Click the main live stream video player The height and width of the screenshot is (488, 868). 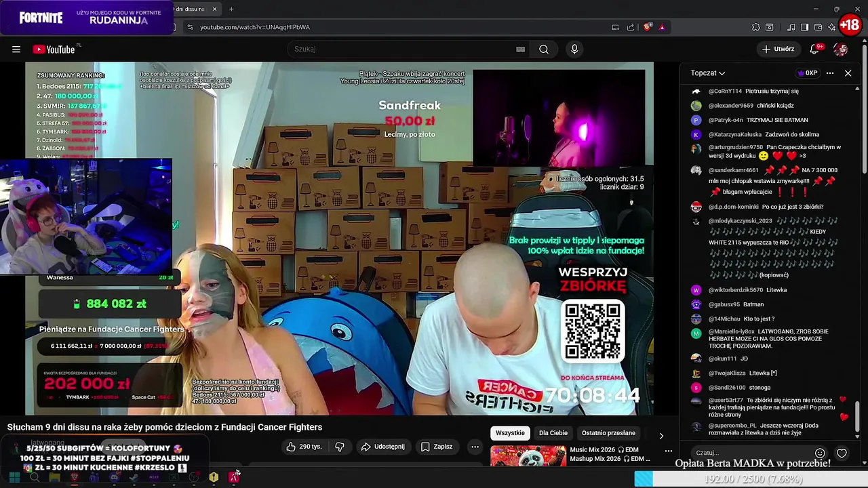(x=339, y=239)
